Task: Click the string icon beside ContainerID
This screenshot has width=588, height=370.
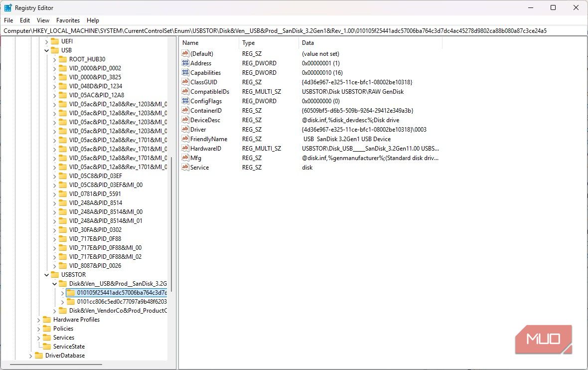Action: pos(185,110)
